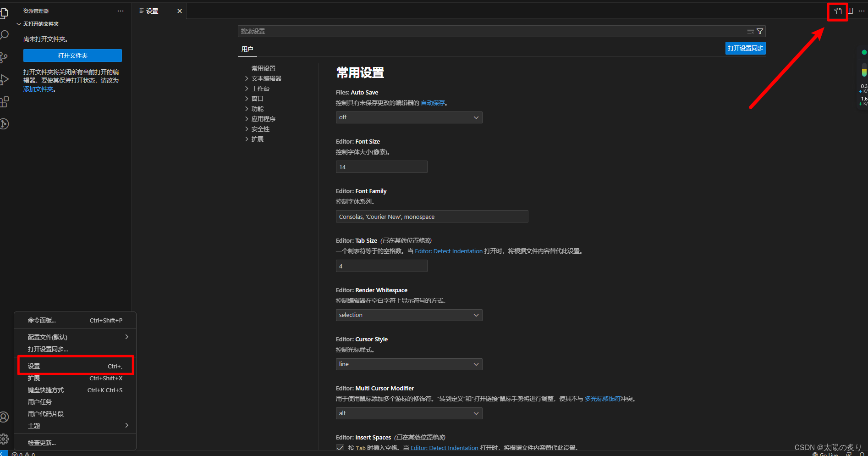This screenshot has height=456, width=868.
Task: Choose 检查更新 menu entry
Action: 75,443
